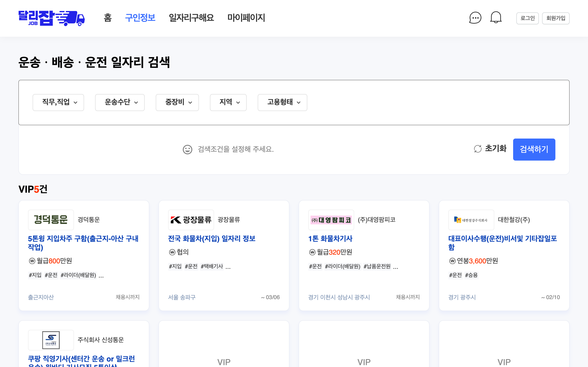Click the 대한철강 company logo
588x367 pixels.
471,220
